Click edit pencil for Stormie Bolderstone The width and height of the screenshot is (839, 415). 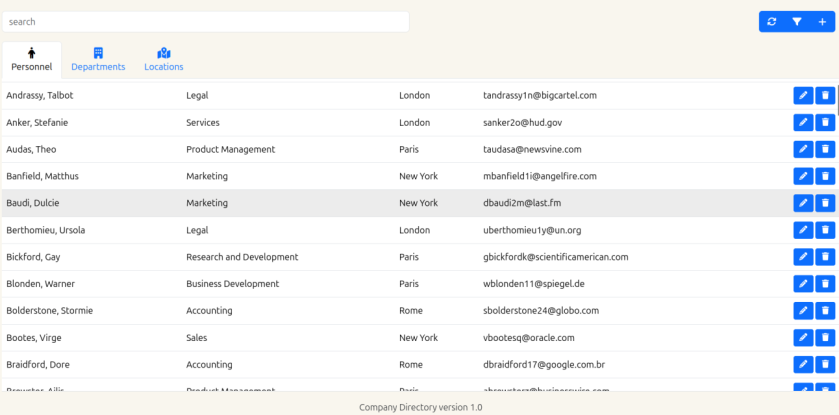[x=802, y=311]
